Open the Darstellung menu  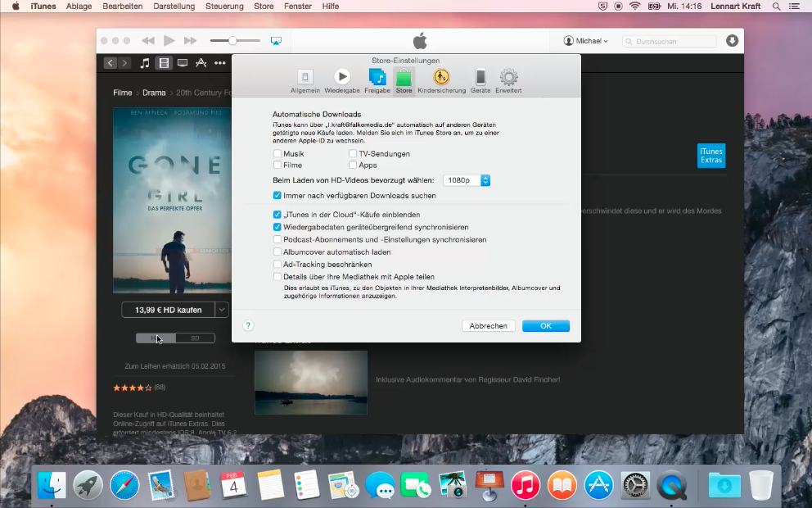coord(174,7)
